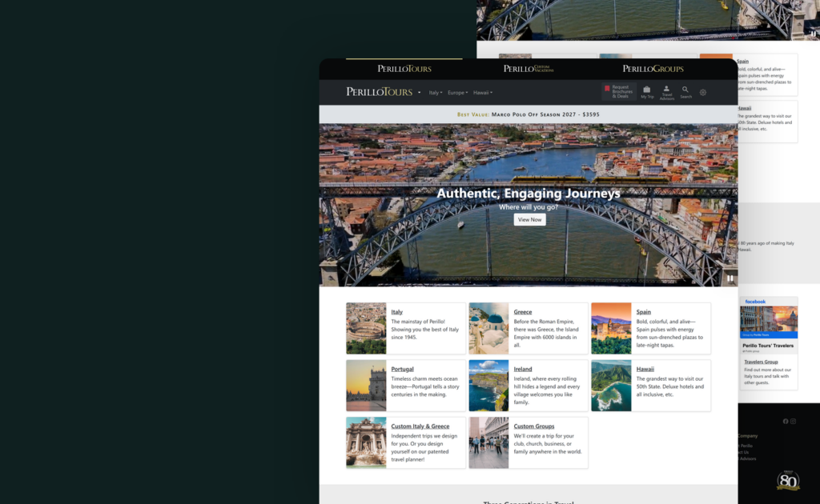The image size is (820, 504).
Task: Click the Custom Groups street thumbnail
Action: tap(488, 442)
